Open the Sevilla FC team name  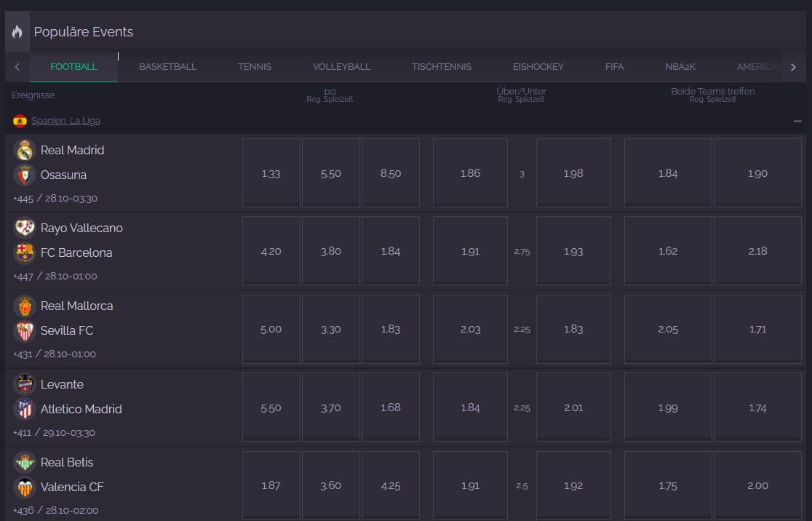(67, 331)
